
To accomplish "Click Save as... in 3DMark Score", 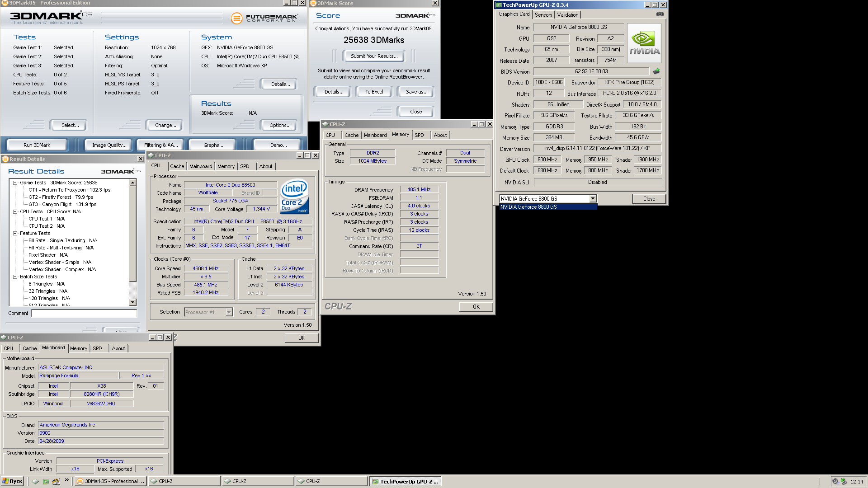I will (x=416, y=92).
